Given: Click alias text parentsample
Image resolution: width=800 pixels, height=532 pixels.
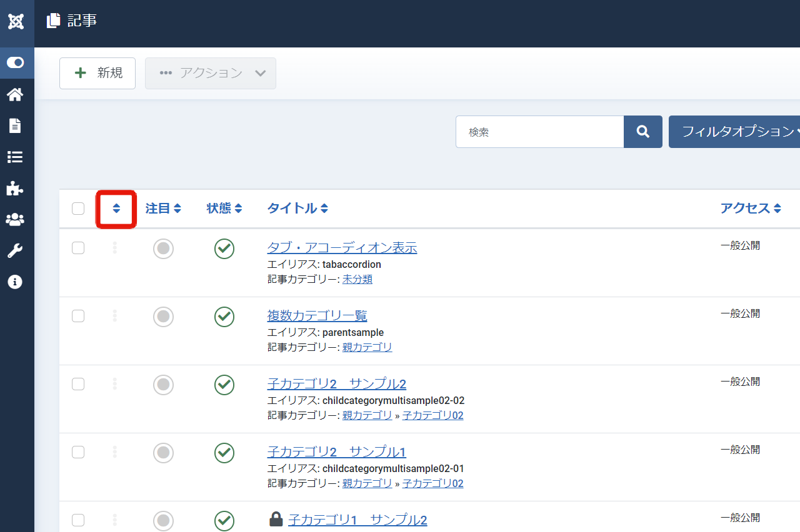Looking at the screenshot, I should click(x=353, y=333).
